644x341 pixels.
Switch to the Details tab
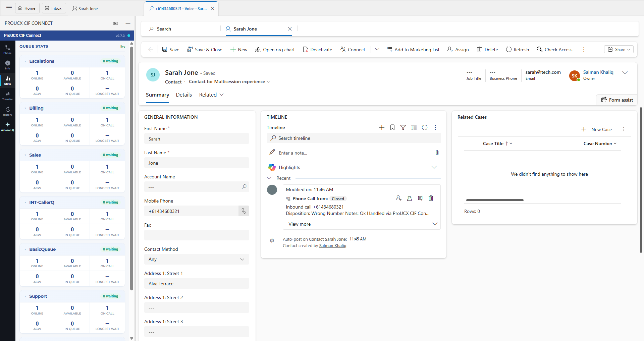184,95
